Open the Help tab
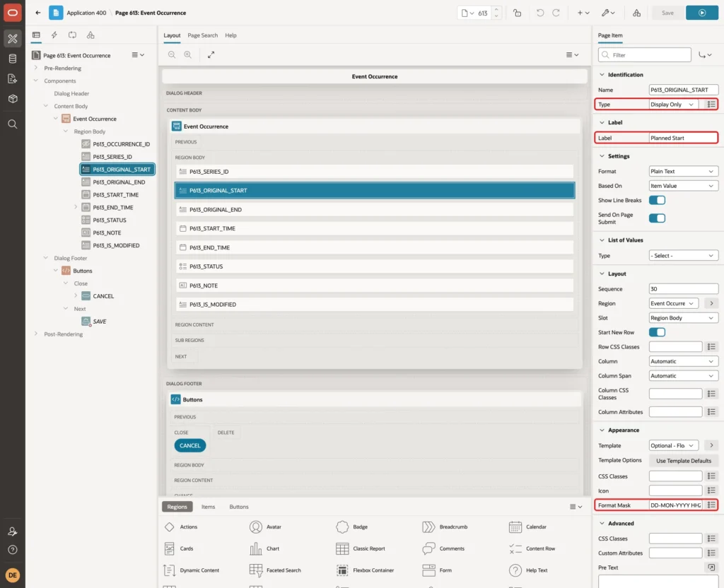Screen dimensions: 724x588 (230, 35)
